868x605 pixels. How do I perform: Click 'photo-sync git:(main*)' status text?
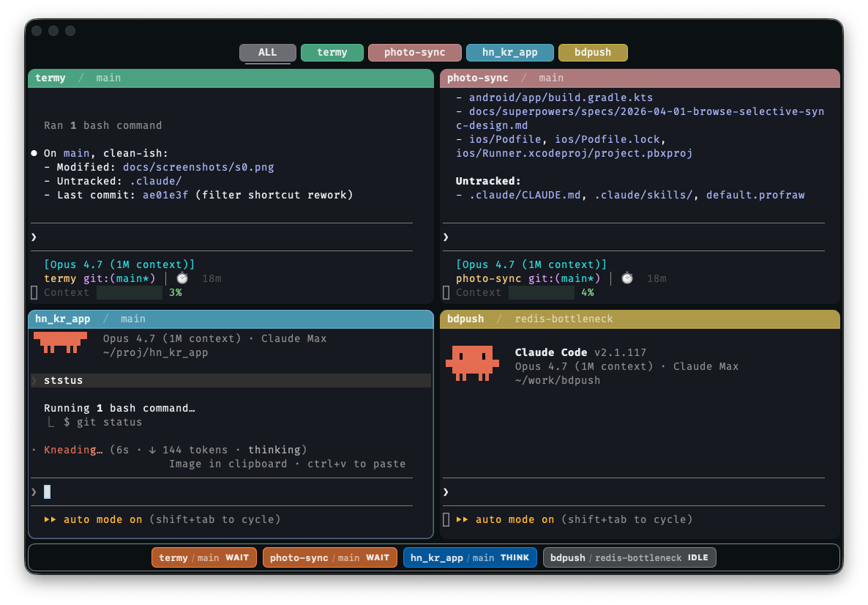tap(528, 278)
